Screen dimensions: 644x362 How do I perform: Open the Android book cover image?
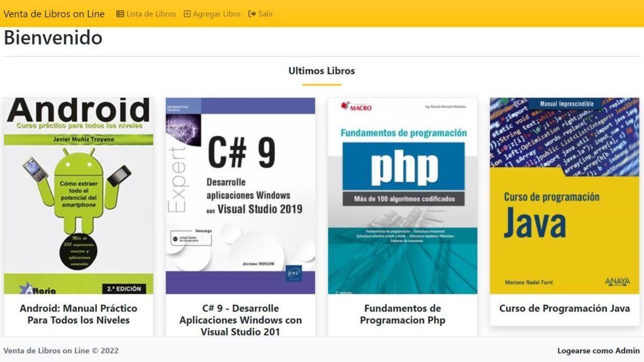(x=79, y=196)
